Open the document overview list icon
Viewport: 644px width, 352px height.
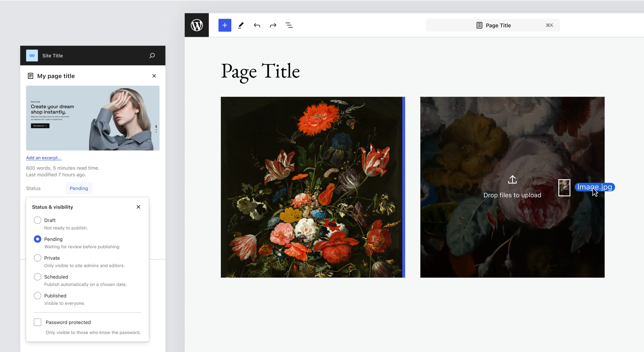tap(289, 25)
